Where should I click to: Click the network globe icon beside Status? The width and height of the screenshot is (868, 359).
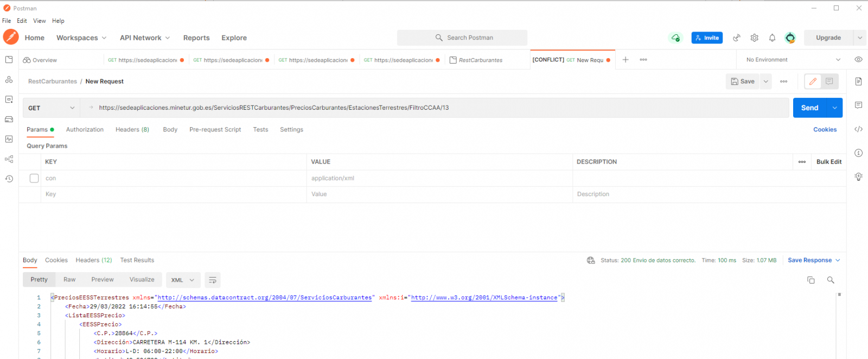(591, 261)
